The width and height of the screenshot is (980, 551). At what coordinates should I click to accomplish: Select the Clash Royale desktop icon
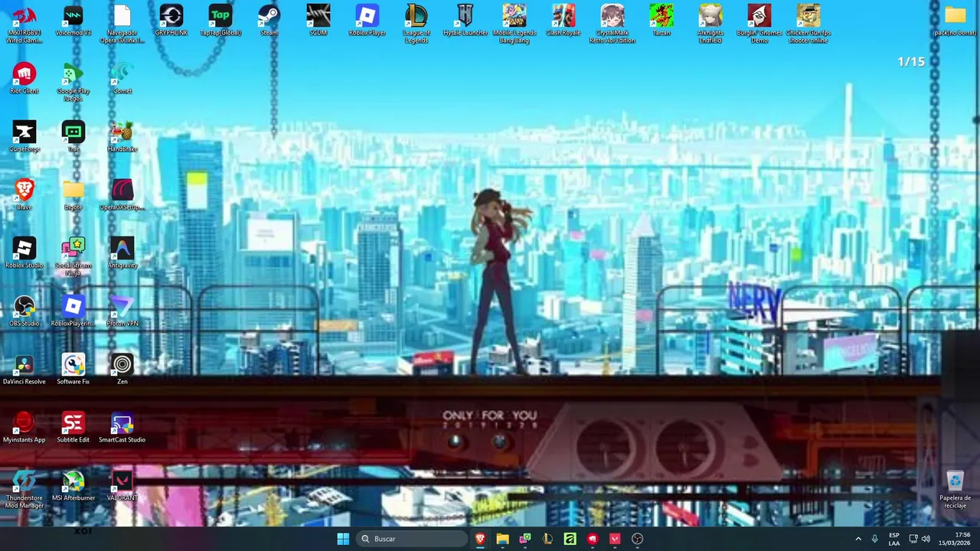click(563, 21)
